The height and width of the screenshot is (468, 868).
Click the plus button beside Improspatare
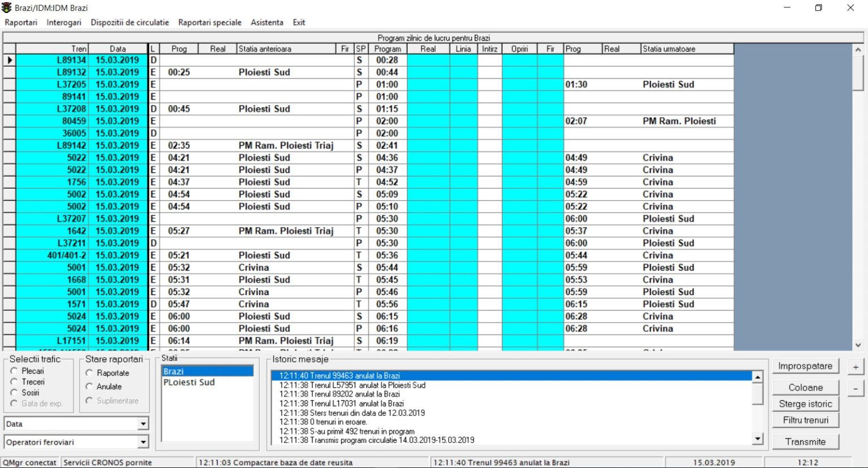(x=856, y=367)
